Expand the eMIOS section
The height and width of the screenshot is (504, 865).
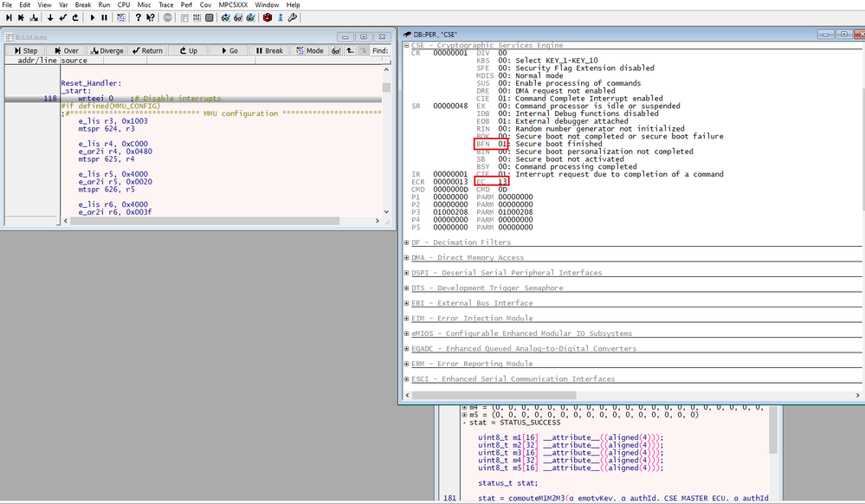click(407, 333)
